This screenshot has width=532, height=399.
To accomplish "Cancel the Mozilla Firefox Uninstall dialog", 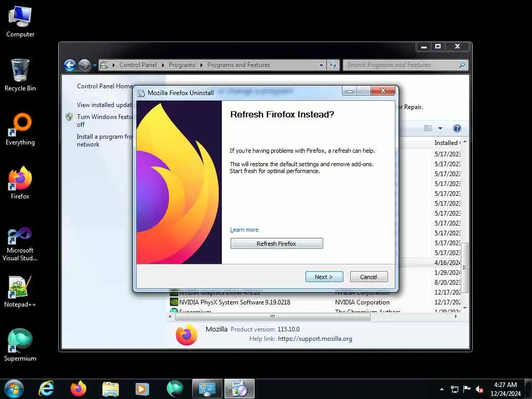I will [369, 277].
